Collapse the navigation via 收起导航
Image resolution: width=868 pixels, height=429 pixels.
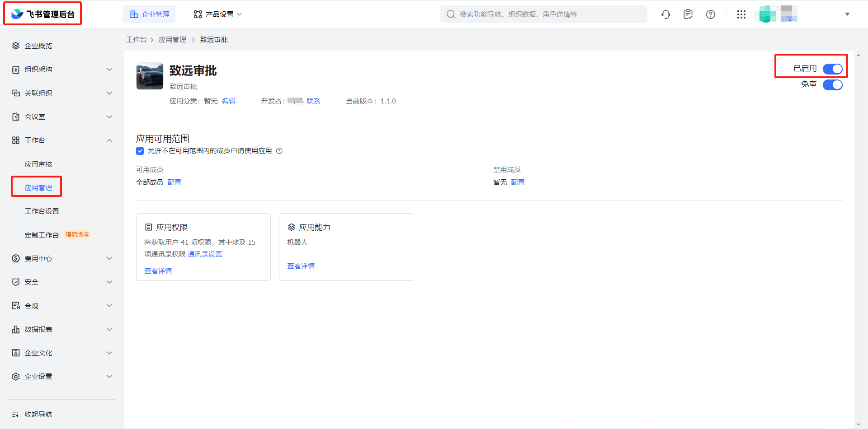click(38, 414)
